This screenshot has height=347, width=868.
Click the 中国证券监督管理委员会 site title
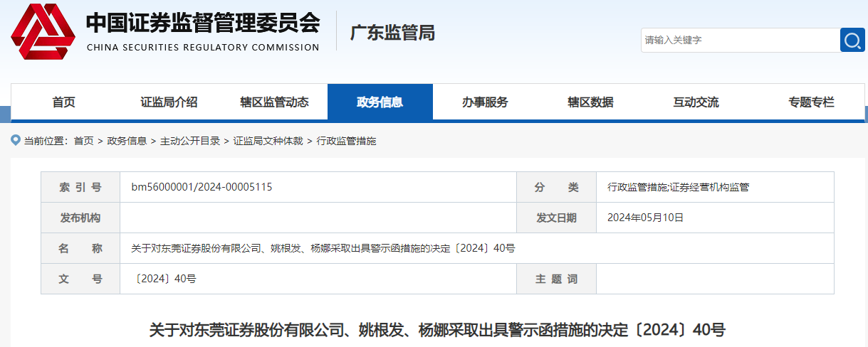click(x=203, y=23)
